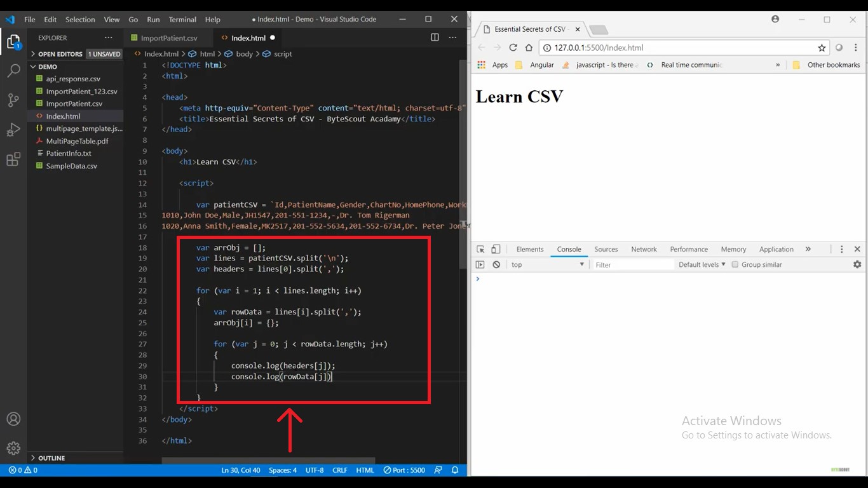
Task: Close the DevTools panel
Action: point(857,249)
